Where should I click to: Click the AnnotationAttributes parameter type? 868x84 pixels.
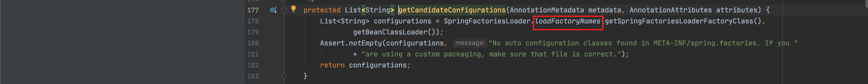coord(671,10)
